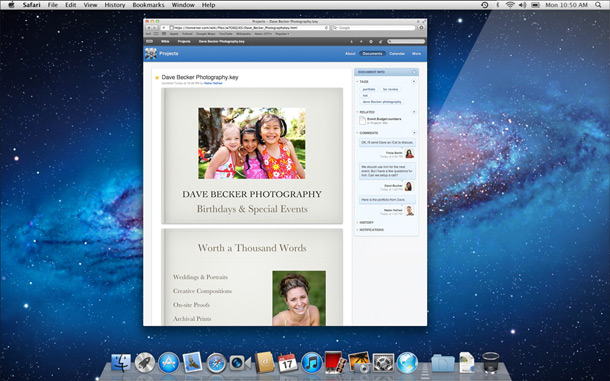The image size is (610, 381).
Task: Switch to the Calendar tab
Action: (x=397, y=54)
